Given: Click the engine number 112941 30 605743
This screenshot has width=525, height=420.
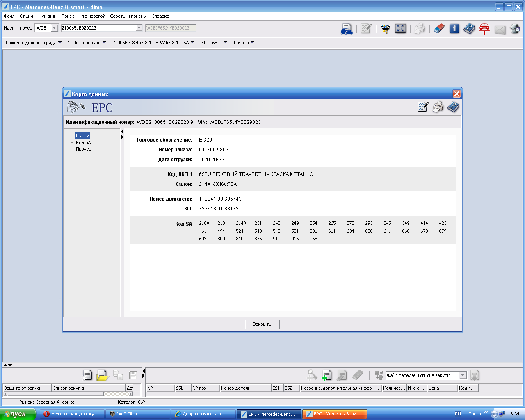Looking at the screenshot, I should (x=220, y=199).
